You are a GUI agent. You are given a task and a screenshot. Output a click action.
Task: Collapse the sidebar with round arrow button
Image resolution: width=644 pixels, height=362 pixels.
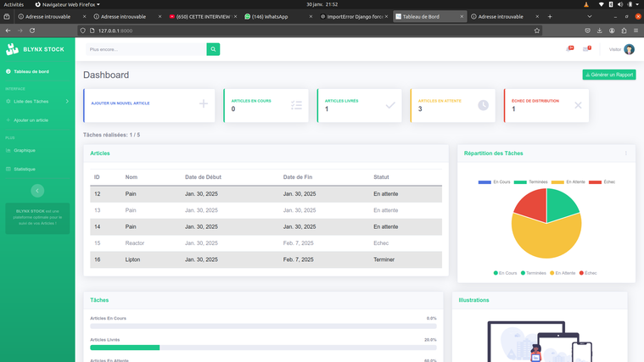tap(37, 191)
